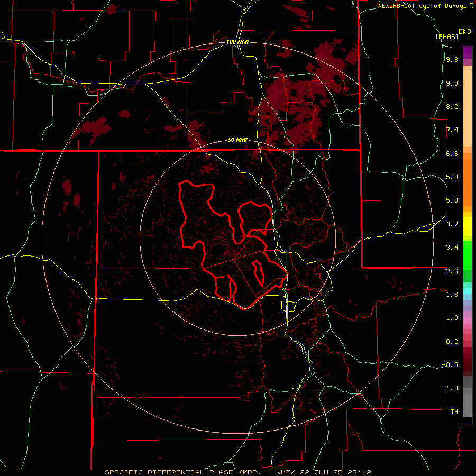476x476 pixels.
Task: Click the 1.8 value on the color scale
Action: (452, 295)
